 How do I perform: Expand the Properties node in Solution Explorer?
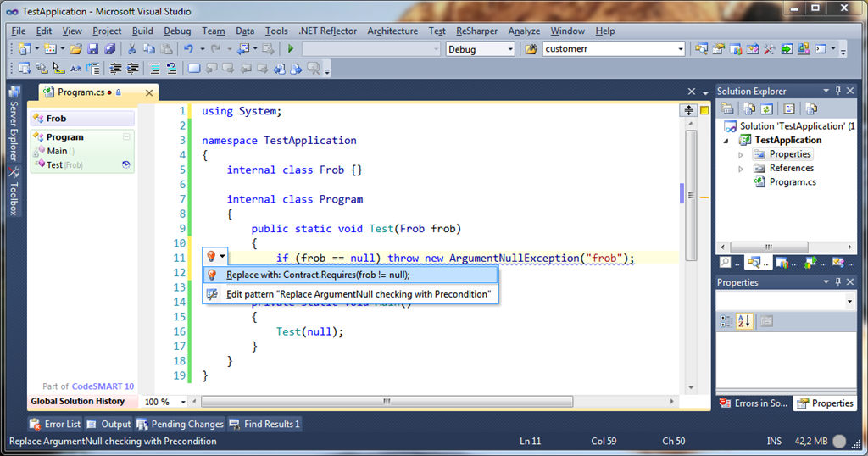[x=741, y=154]
